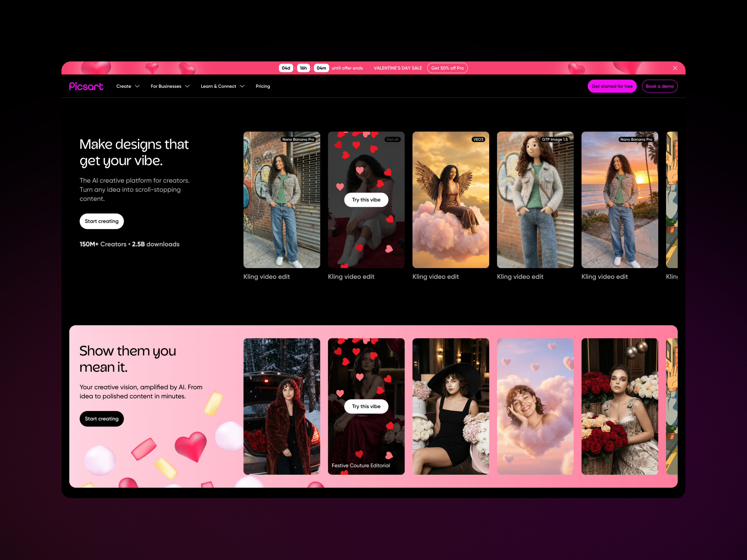Click the VEO3 badge label
Screen dimensions: 747x560
pos(478,139)
